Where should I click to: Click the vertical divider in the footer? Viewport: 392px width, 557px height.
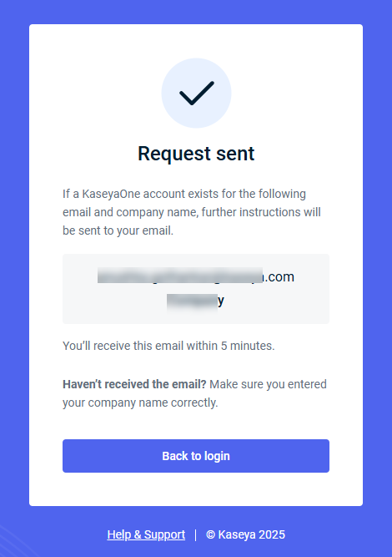(x=195, y=534)
